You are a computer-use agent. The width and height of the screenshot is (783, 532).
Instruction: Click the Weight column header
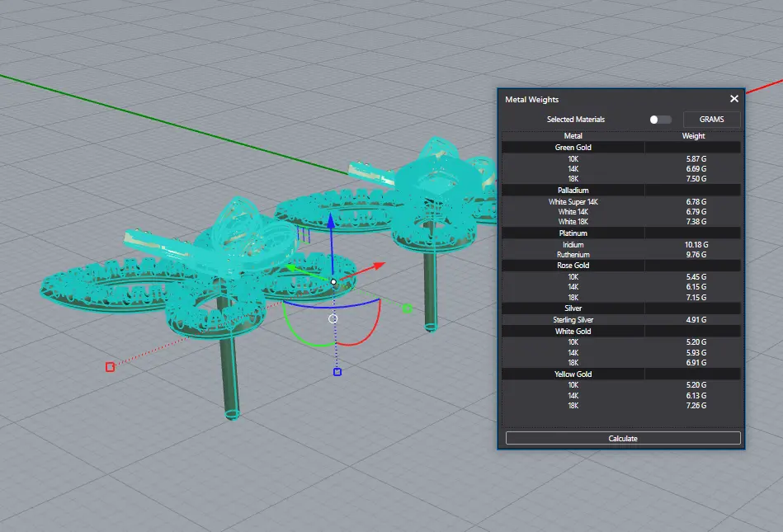click(693, 136)
